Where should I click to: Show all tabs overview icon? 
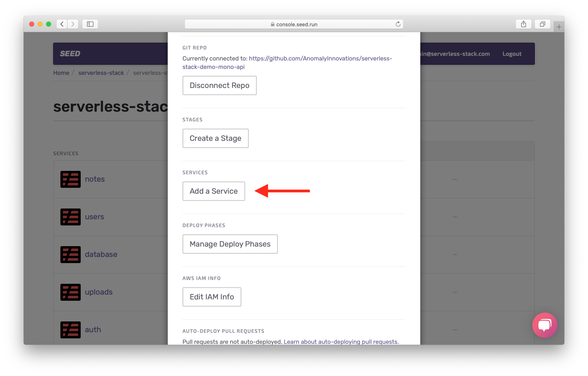(x=542, y=24)
